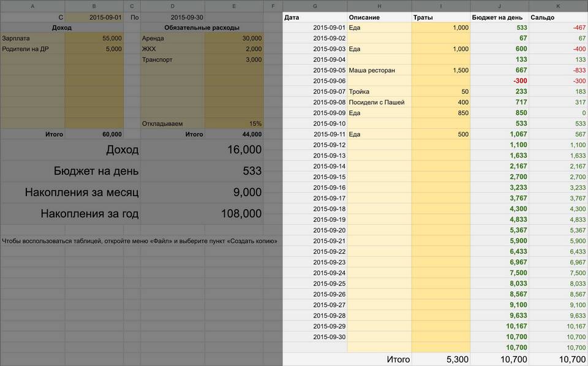Click the 15% savings percentage cell

[x=234, y=124]
